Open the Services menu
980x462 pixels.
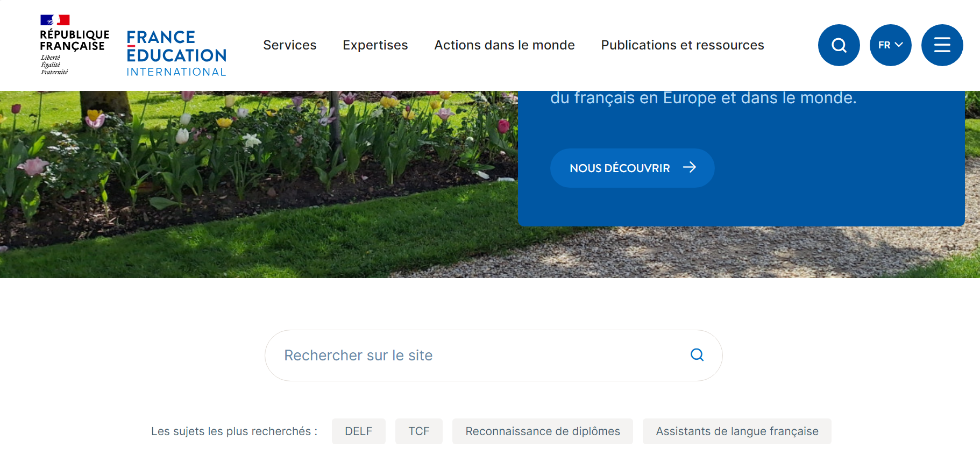point(290,45)
